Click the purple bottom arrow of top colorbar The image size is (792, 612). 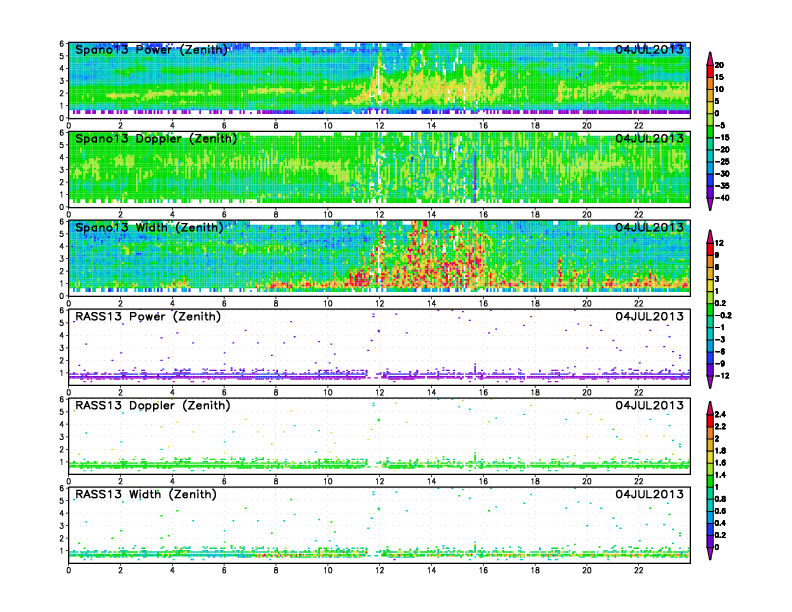tap(710, 204)
